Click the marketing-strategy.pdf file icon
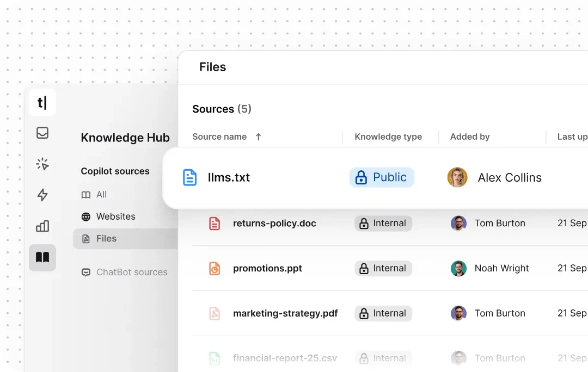 (214, 313)
